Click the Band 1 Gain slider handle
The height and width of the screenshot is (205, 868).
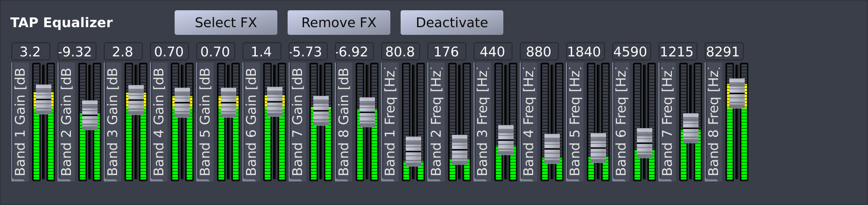44,99
